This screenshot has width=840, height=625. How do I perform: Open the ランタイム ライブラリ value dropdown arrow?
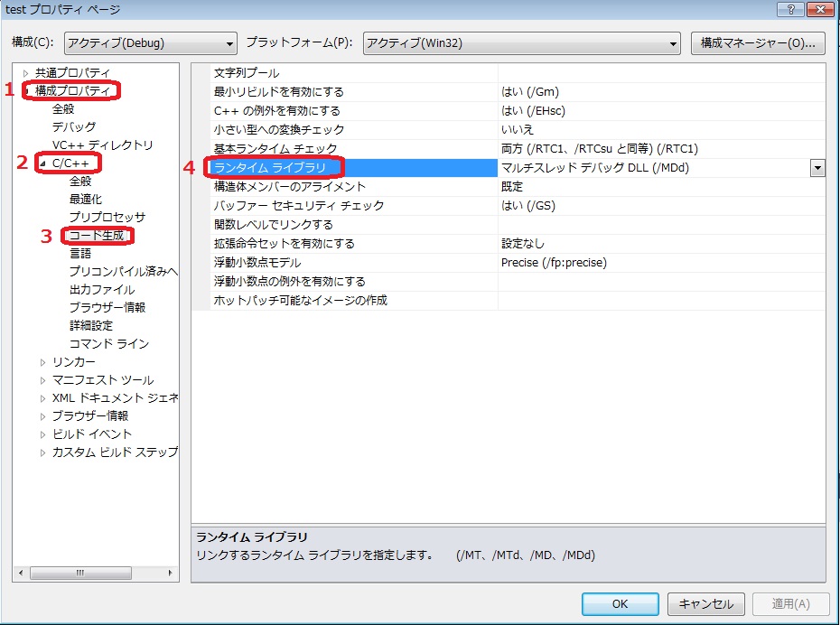(817, 168)
